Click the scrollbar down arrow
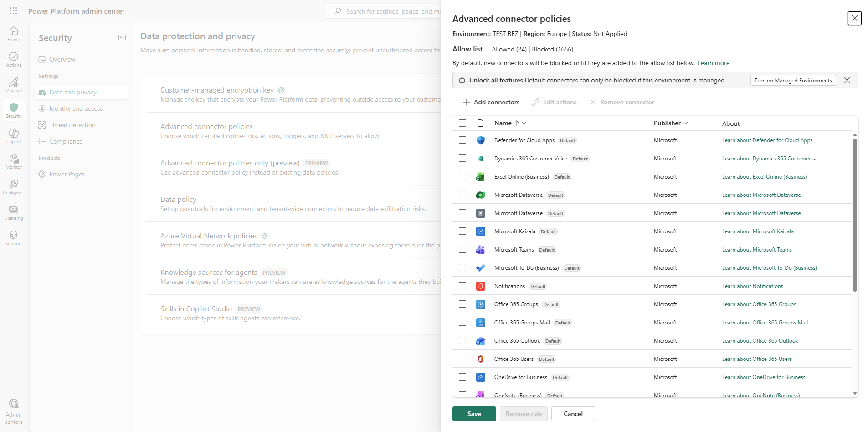This screenshot has width=868, height=432. (855, 393)
